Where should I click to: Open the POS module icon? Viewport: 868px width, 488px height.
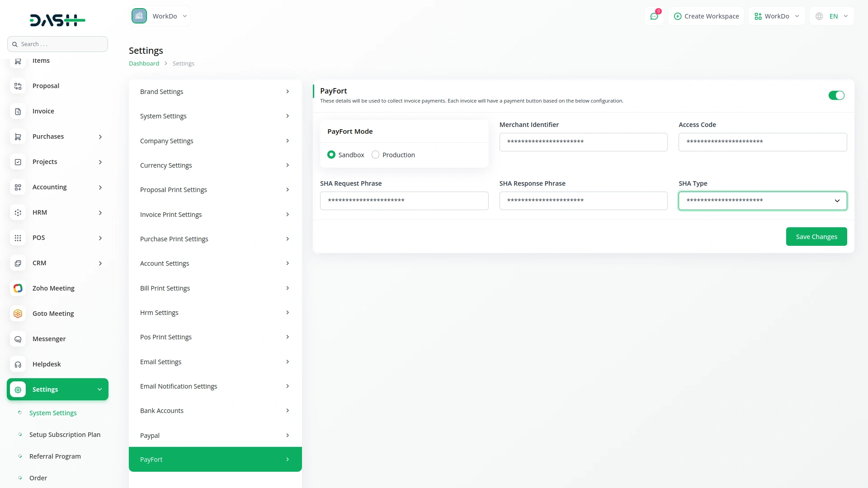click(x=18, y=238)
